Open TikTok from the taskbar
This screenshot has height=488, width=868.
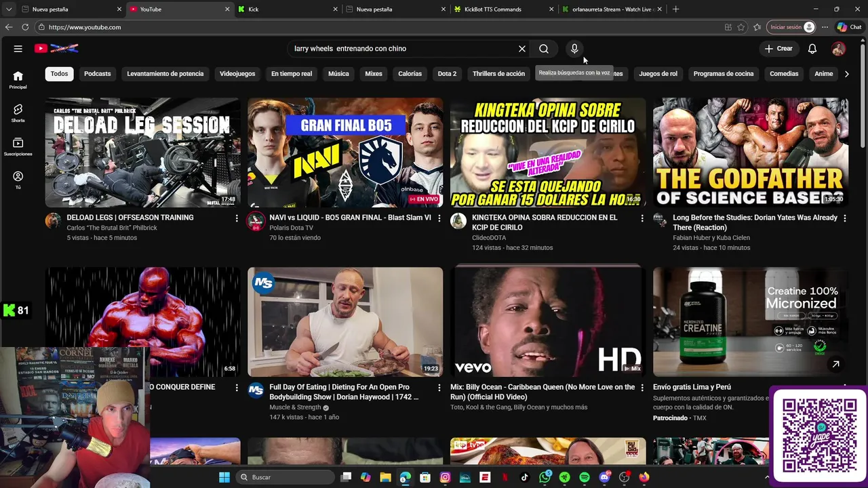525,477
